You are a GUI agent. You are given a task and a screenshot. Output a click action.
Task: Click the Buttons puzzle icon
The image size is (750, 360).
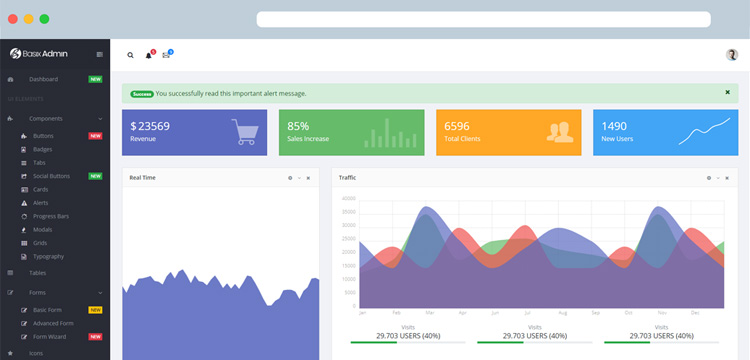tap(24, 136)
